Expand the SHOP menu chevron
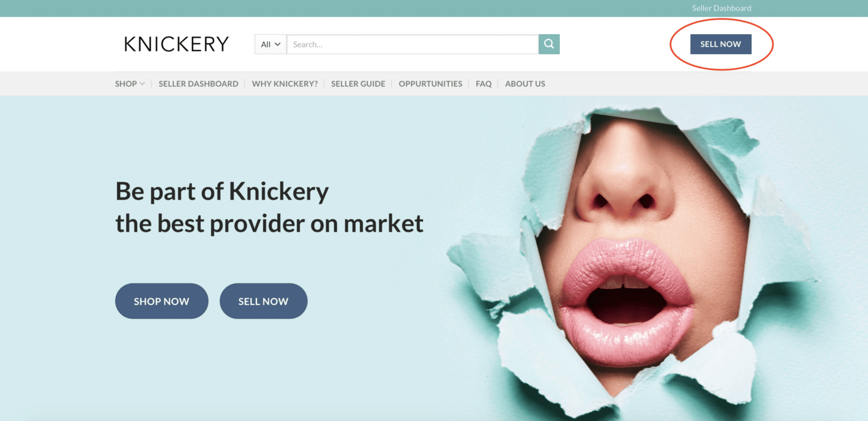The height and width of the screenshot is (421, 868). pyautogui.click(x=142, y=84)
